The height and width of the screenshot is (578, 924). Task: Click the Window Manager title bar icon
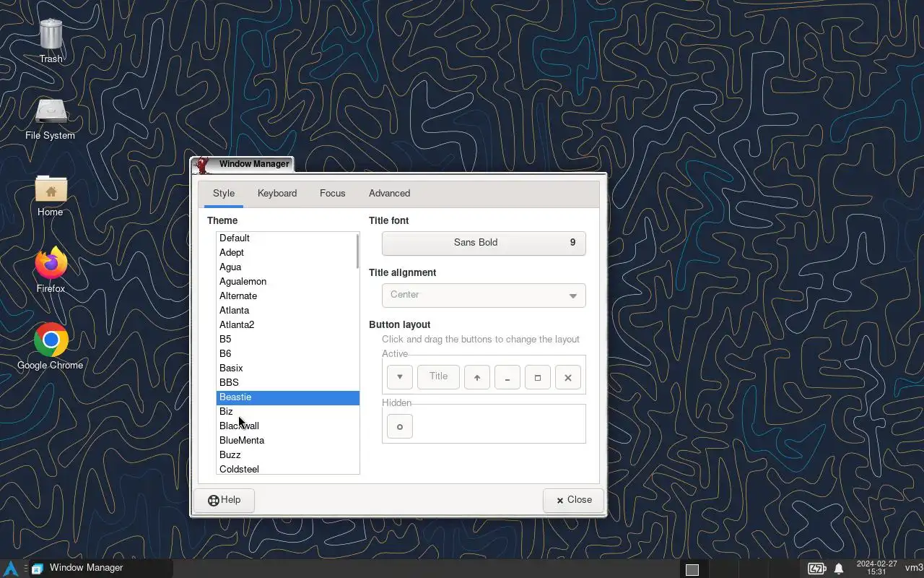pyautogui.click(x=203, y=165)
